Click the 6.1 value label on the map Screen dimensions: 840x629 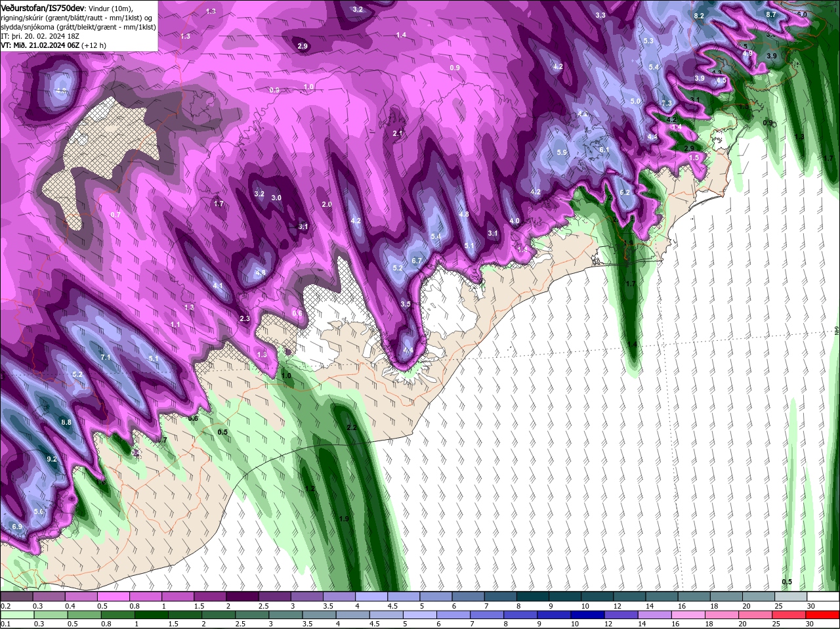click(x=604, y=150)
